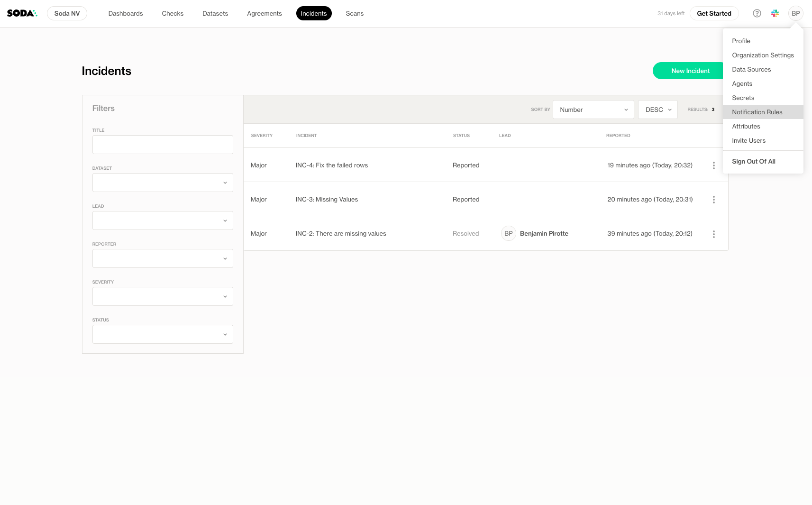The width and height of the screenshot is (812, 505).
Task: Open the Sort By Number dropdown
Action: 593,110
